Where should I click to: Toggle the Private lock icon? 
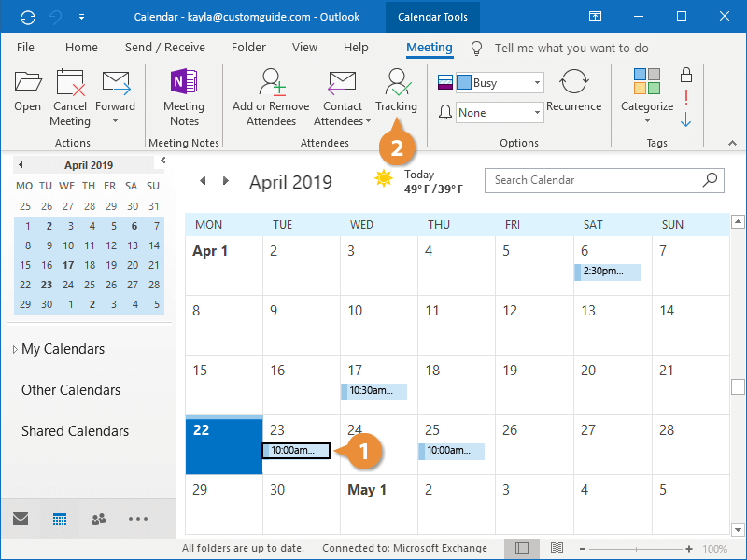point(686,75)
